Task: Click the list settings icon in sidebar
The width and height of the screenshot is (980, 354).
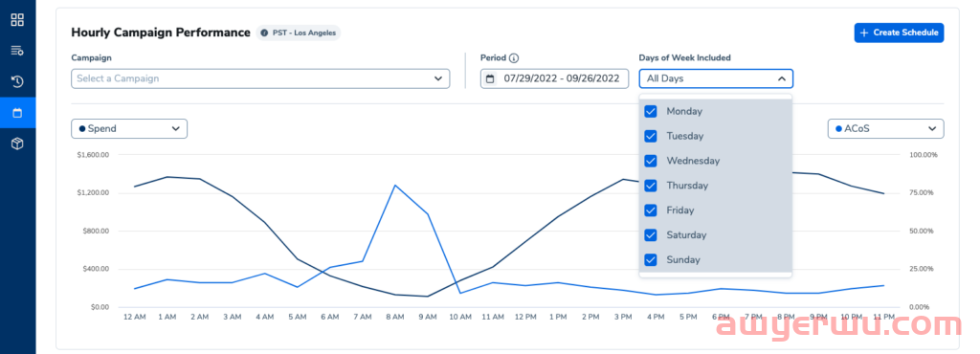Action: pyautogui.click(x=17, y=51)
